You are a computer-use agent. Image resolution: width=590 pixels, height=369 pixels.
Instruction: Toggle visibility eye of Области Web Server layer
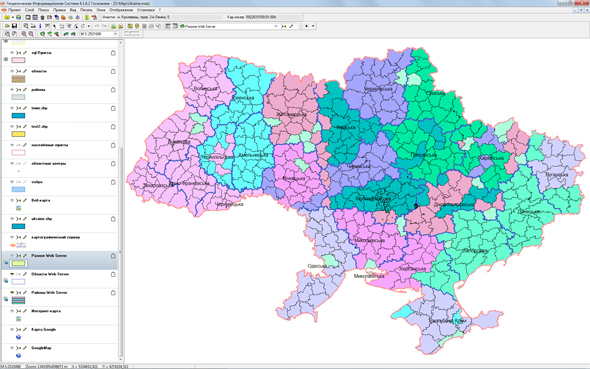[x=12, y=274]
